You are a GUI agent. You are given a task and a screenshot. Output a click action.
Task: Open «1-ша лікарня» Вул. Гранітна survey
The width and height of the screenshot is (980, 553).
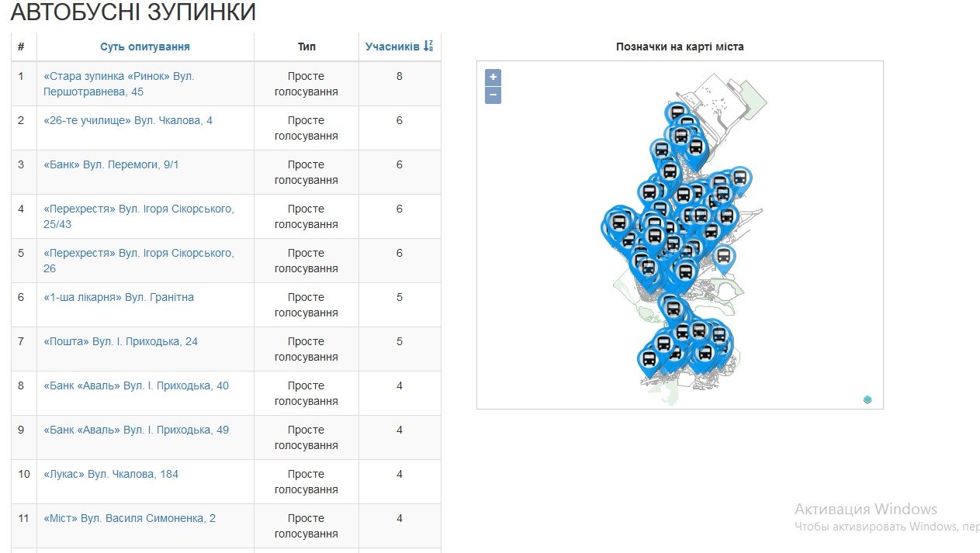(119, 297)
